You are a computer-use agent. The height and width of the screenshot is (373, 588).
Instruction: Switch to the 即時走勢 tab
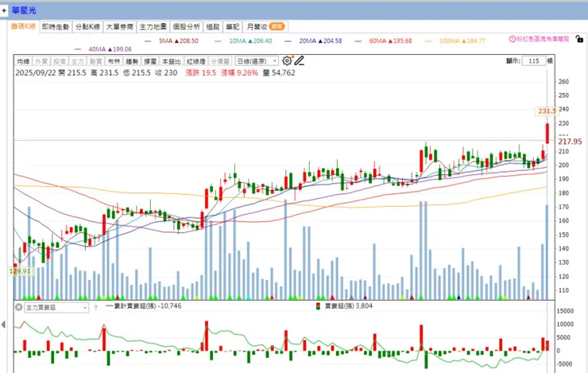[56, 27]
